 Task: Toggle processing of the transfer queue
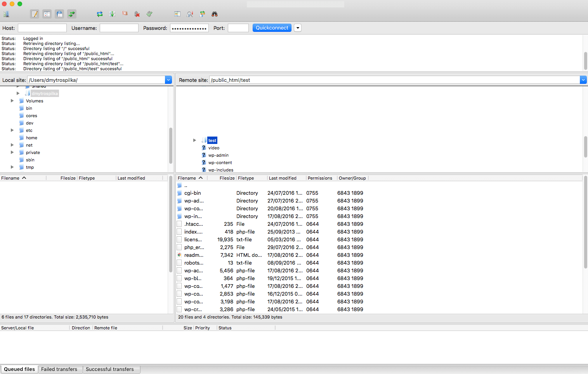tap(112, 14)
